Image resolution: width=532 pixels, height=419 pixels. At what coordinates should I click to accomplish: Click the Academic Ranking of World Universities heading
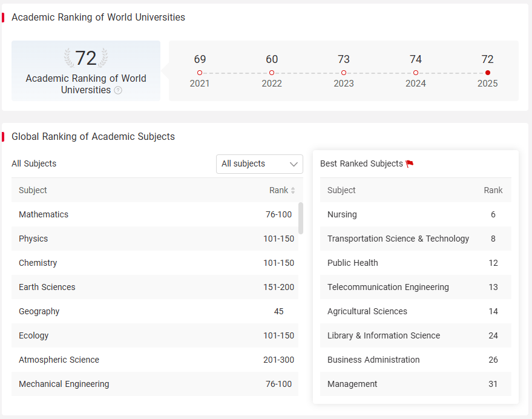(99, 18)
